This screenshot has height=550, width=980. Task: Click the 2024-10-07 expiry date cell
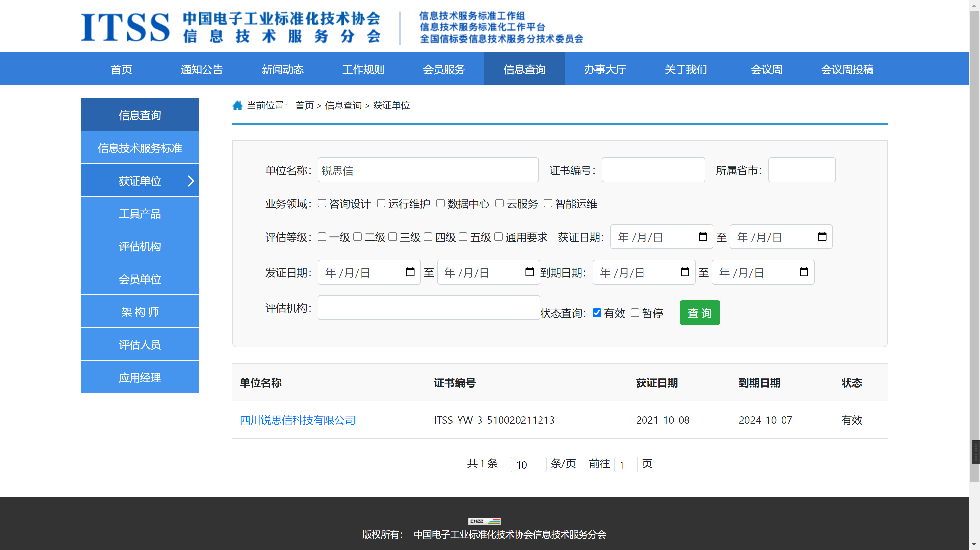765,420
